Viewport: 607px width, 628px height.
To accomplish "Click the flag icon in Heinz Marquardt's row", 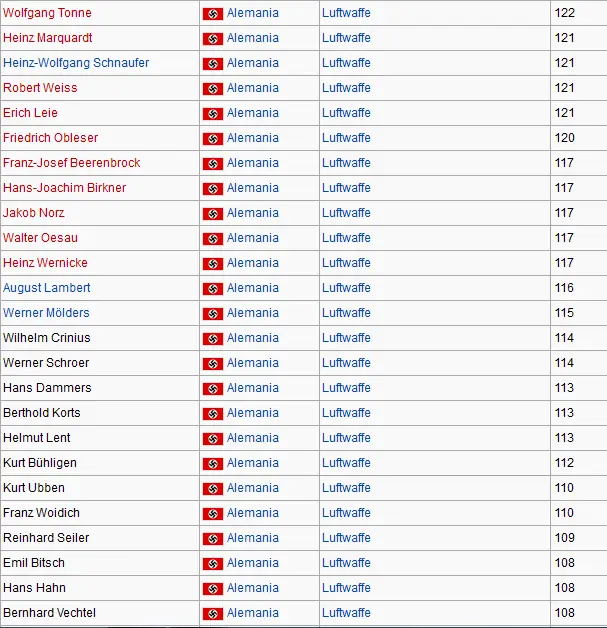I will (213, 39).
